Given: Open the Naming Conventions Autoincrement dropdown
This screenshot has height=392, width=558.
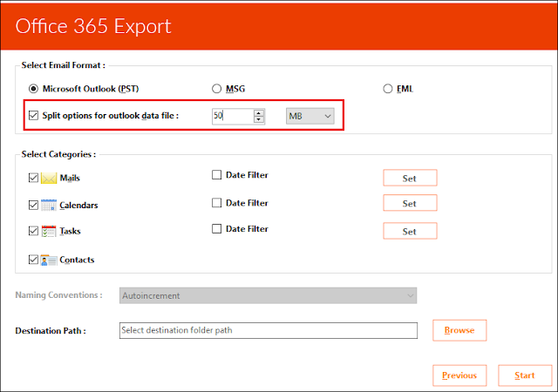Looking at the screenshot, I should click(268, 295).
